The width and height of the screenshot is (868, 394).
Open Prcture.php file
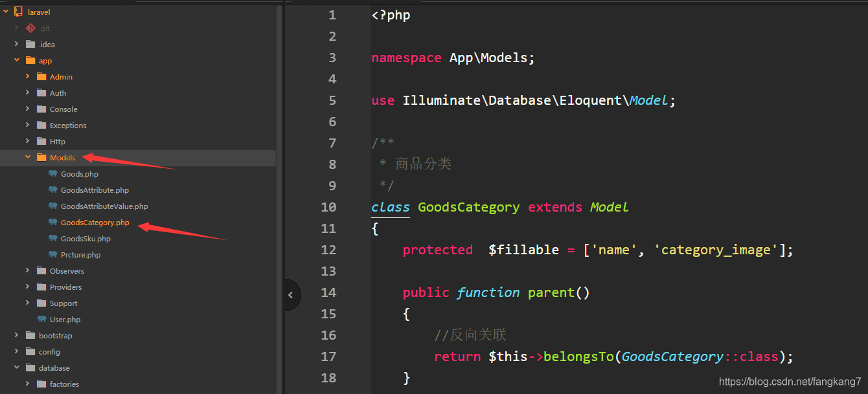tap(81, 255)
